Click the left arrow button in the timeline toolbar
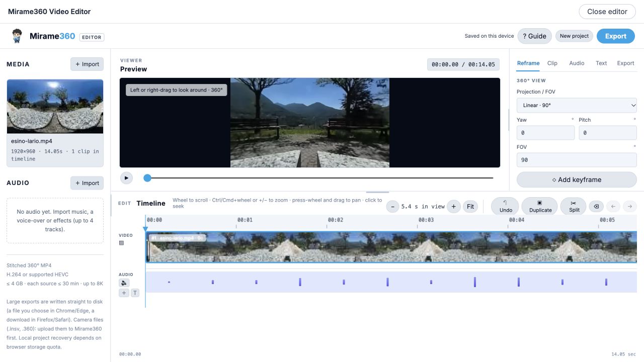 pos(613,206)
